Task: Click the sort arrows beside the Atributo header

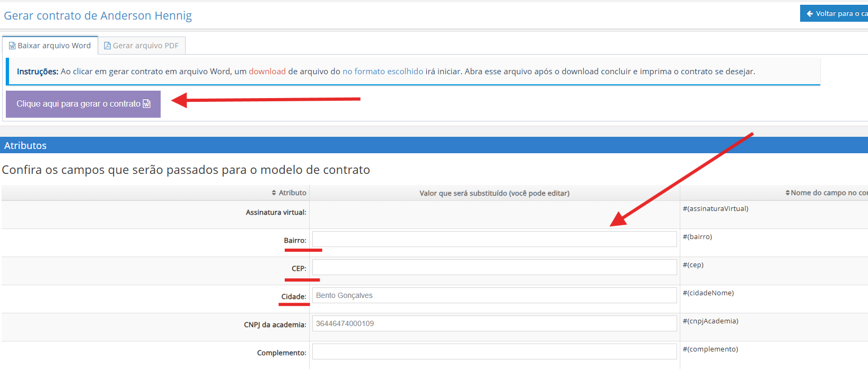Action: (x=274, y=193)
